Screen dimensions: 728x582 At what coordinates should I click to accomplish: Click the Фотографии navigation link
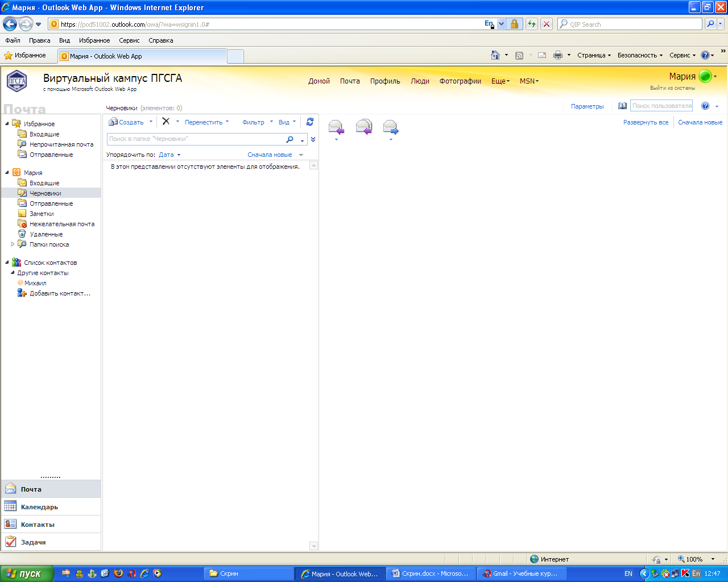[x=460, y=81]
